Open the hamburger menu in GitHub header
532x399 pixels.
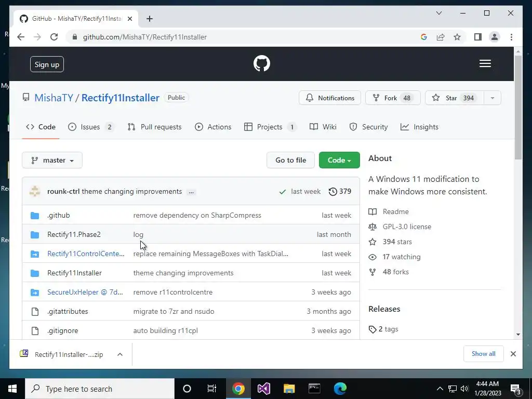(x=485, y=63)
